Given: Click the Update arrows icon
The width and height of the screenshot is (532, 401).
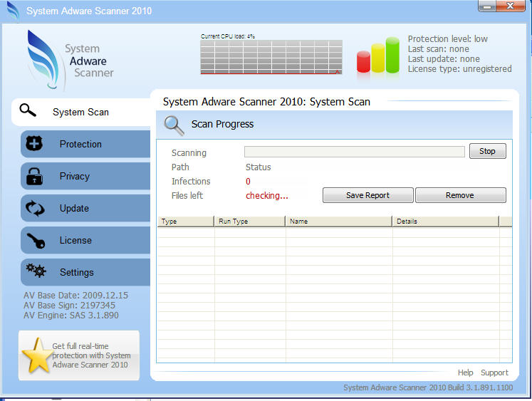Looking at the screenshot, I should [x=35, y=208].
